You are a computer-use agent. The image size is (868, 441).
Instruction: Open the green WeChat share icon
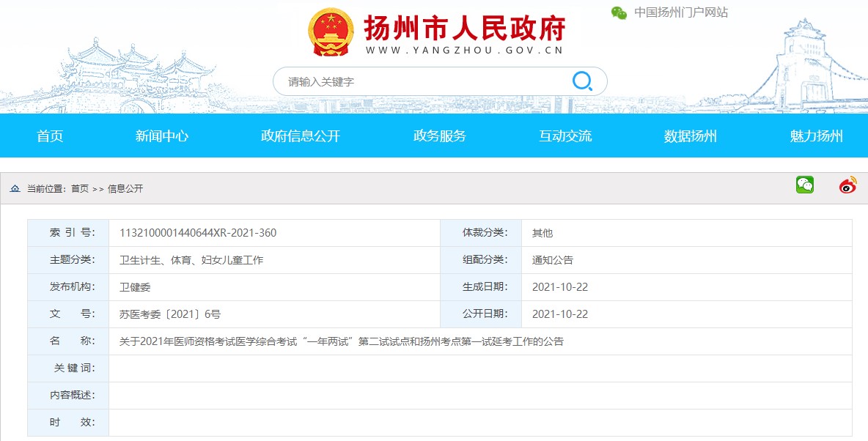pyautogui.click(x=805, y=185)
